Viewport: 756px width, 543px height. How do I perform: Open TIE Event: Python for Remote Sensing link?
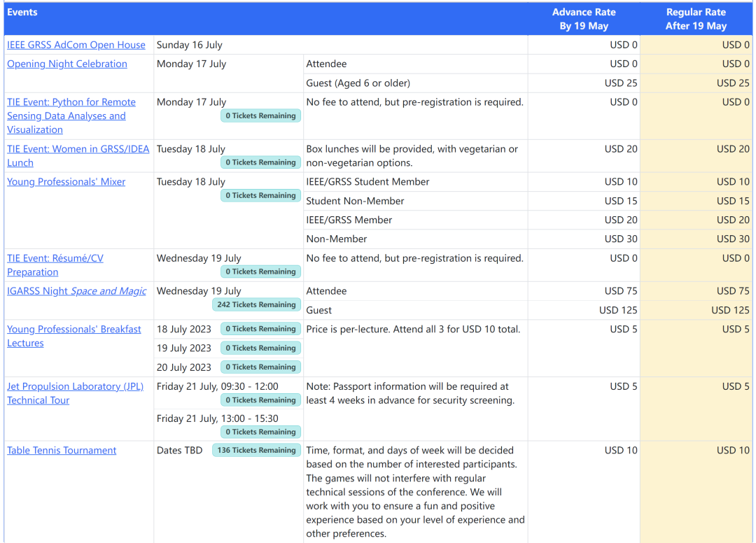(71, 115)
